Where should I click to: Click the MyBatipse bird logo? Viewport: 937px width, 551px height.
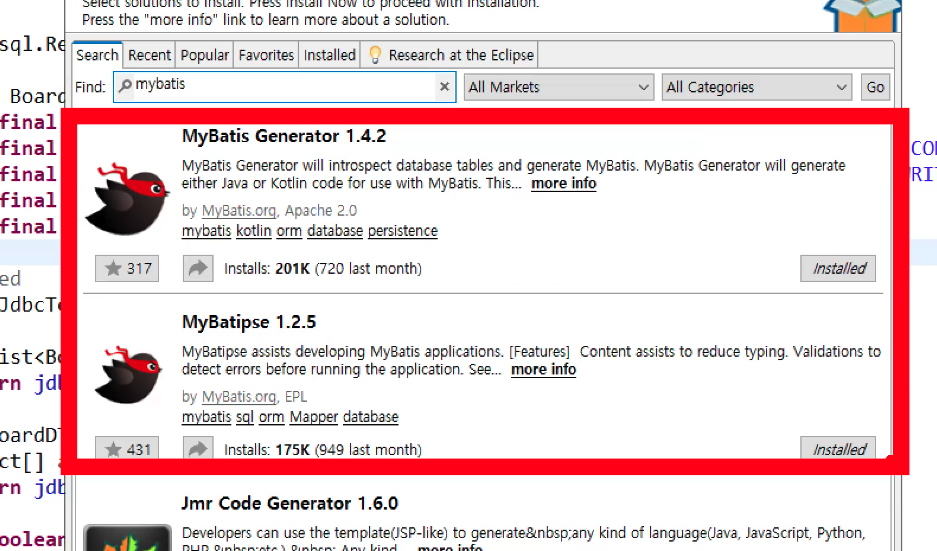pos(128,374)
